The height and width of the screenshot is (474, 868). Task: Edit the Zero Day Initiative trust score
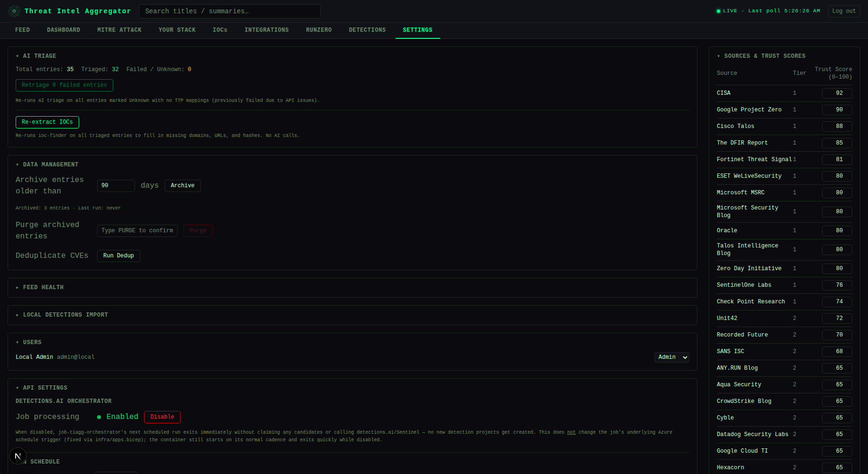tap(837, 269)
